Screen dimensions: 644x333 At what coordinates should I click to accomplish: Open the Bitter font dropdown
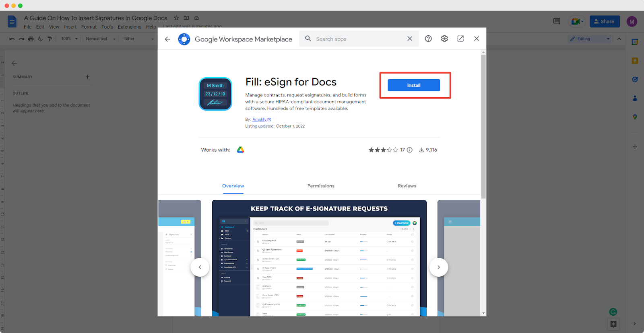point(139,39)
